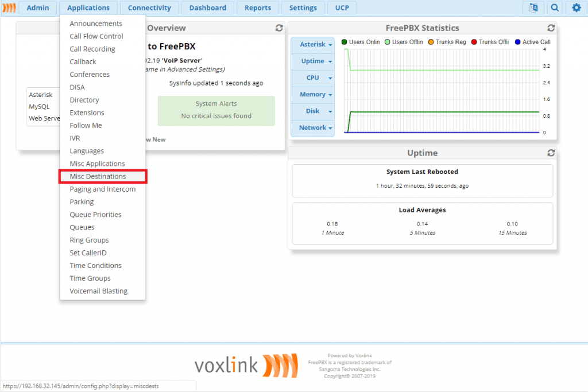This screenshot has width=588, height=392.
Task: Click the System Last Rebooted box
Action: click(x=422, y=181)
